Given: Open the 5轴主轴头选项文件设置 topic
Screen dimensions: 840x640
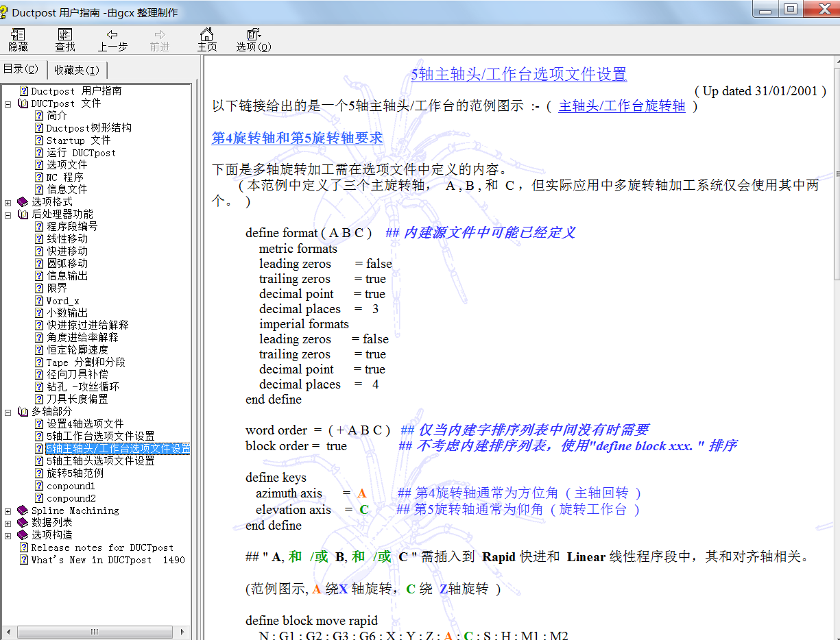Looking at the screenshot, I should [x=101, y=461].
